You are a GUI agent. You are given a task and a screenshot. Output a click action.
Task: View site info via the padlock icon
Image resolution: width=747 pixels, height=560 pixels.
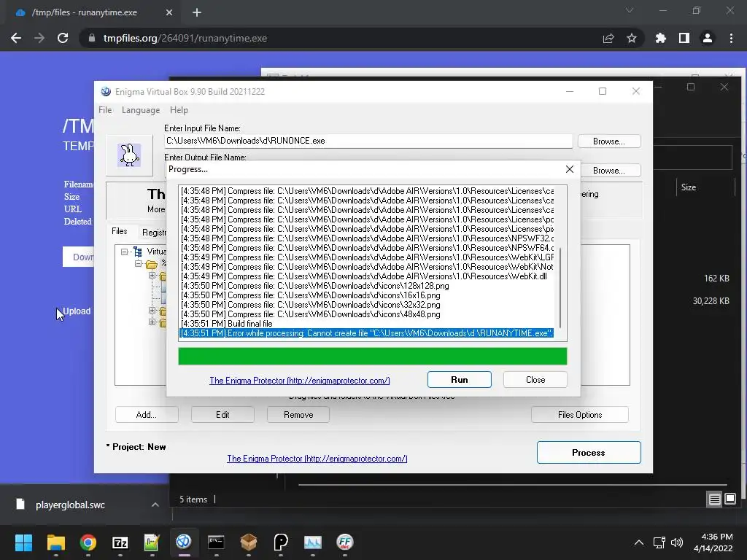(x=91, y=38)
